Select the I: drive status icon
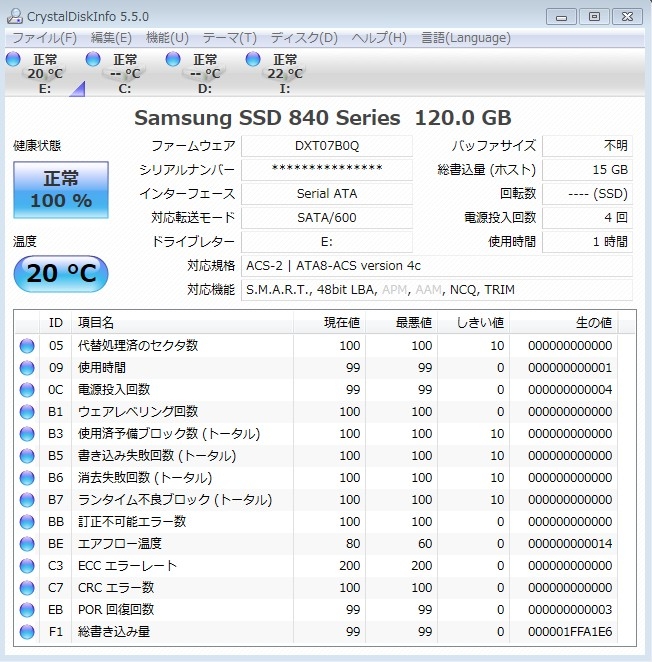 (253, 60)
